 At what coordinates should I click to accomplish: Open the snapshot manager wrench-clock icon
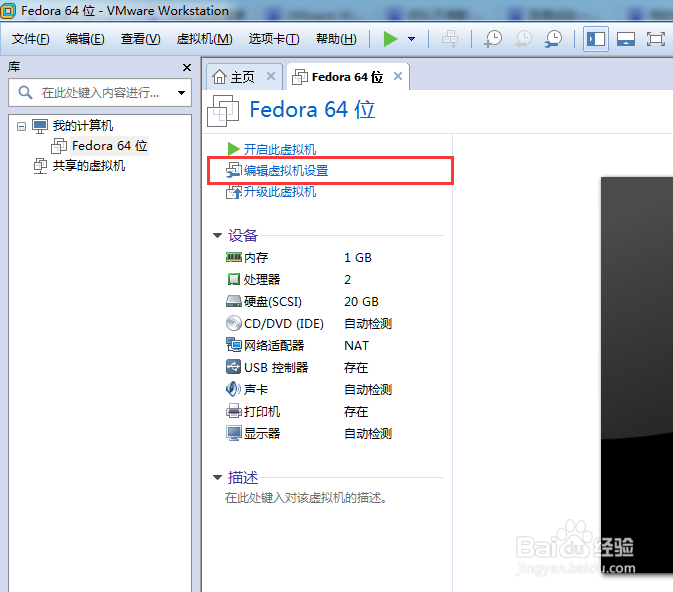553,39
